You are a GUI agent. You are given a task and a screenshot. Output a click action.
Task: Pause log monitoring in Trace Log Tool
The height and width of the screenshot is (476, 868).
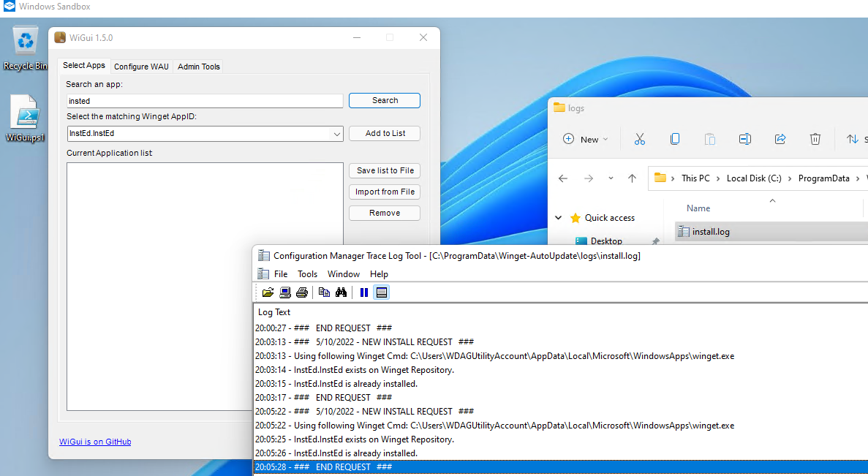coord(363,292)
